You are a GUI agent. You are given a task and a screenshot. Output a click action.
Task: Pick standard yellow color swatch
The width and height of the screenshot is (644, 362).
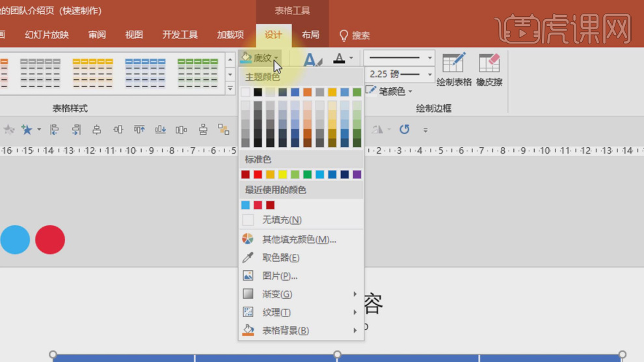pyautogui.click(x=282, y=174)
